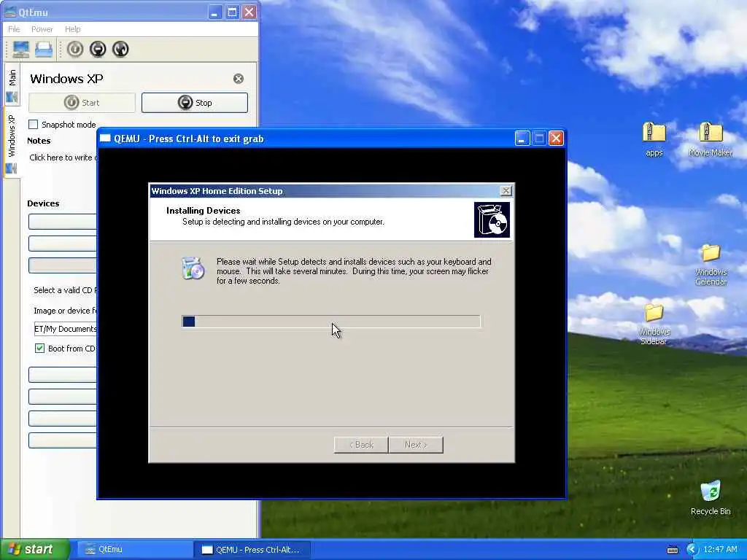The width and height of the screenshot is (747, 560).
Task: Switch to QtEmu in the taskbar
Action: click(x=133, y=550)
